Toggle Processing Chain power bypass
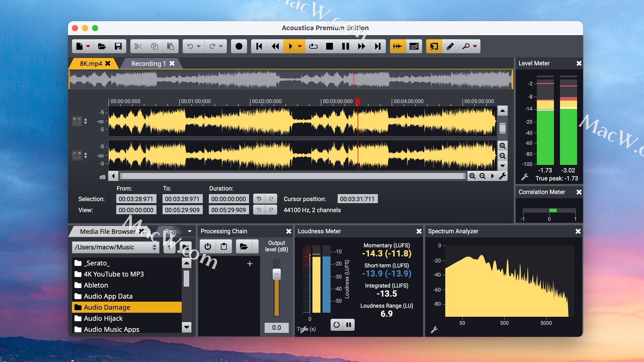Image resolution: width=644 pixels, height=362 pixels. (x=208, y=246)
